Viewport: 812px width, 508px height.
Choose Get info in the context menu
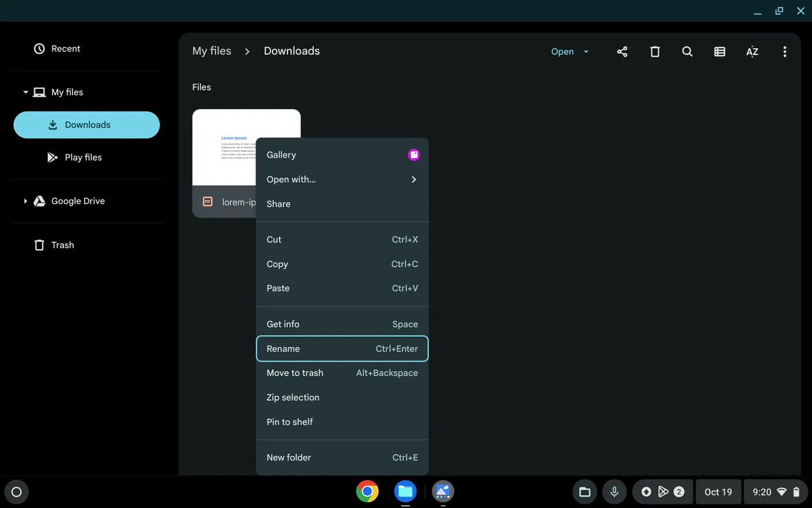click(342, 325)
